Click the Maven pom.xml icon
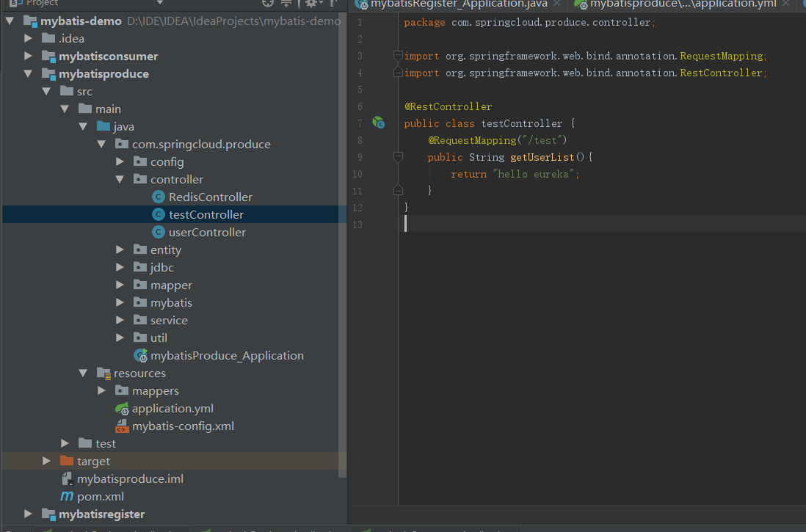806x532 pixels. pyautogui.click(x=67, y=496)
